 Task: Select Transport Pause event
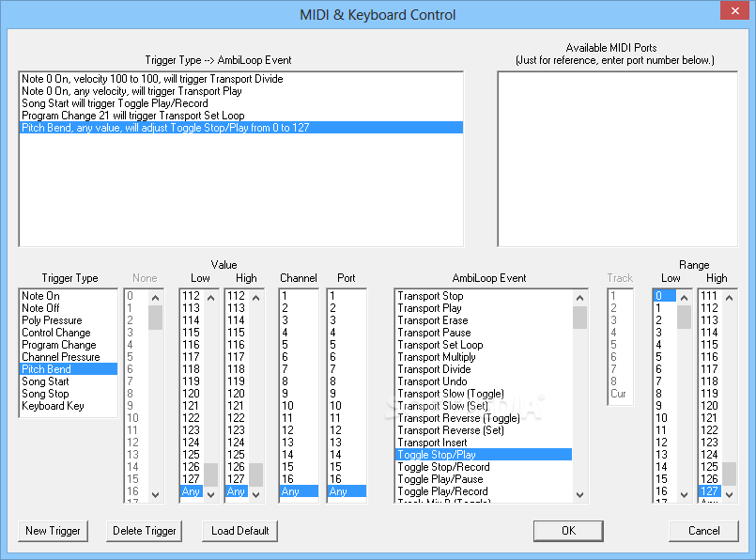[484, 333]
